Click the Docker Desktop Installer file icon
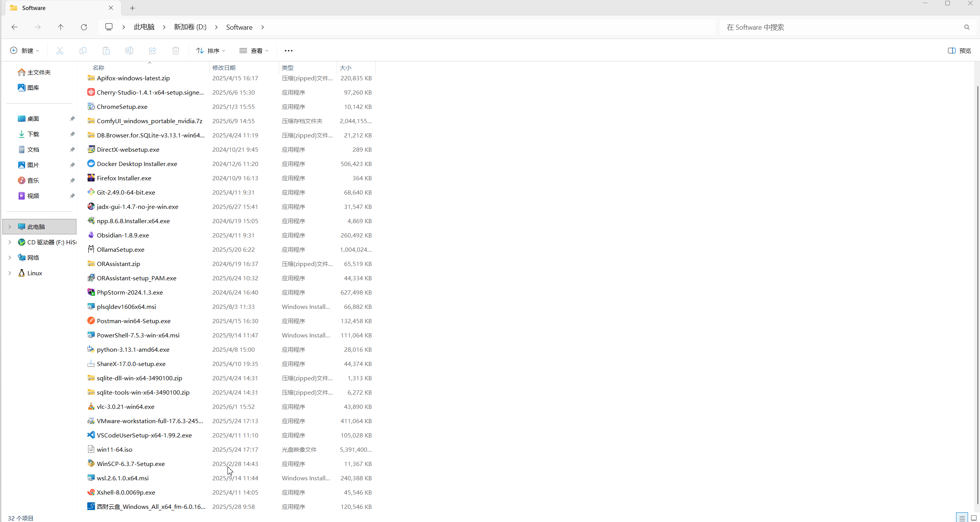Screen dimensions: 980x522 (x=91, y=164)
